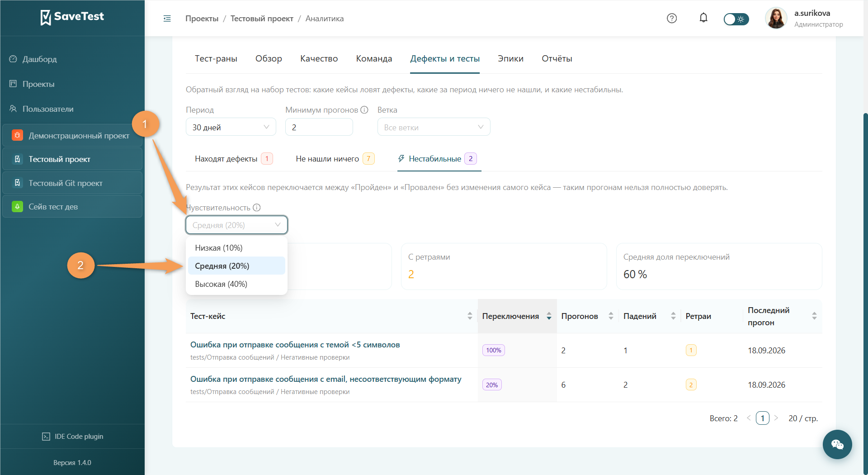Open Проекты in sidebar
868x475 pixels.
click(38, 84)
